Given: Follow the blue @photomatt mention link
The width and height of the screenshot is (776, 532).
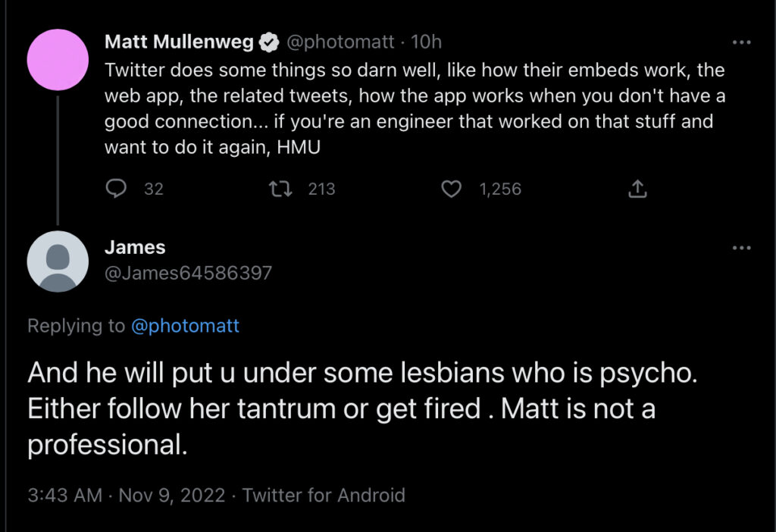Looking at the screenshot, I should click(x=185, y=327).
